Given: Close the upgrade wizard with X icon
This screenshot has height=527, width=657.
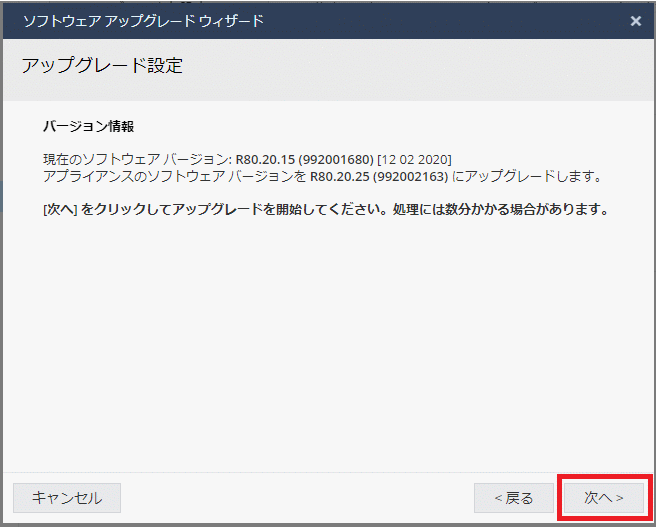Looking at the screenshot, I should tap(636, 20).
